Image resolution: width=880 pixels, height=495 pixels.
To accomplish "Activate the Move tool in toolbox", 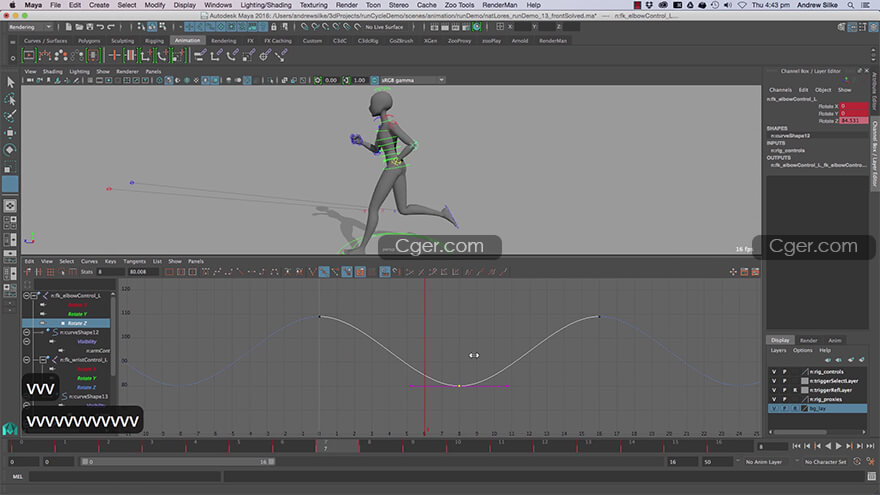I will point(10,133).
